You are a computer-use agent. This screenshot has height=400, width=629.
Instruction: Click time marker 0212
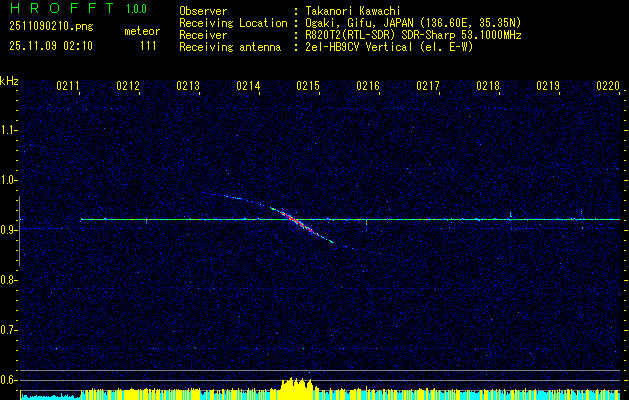(128, 85)
